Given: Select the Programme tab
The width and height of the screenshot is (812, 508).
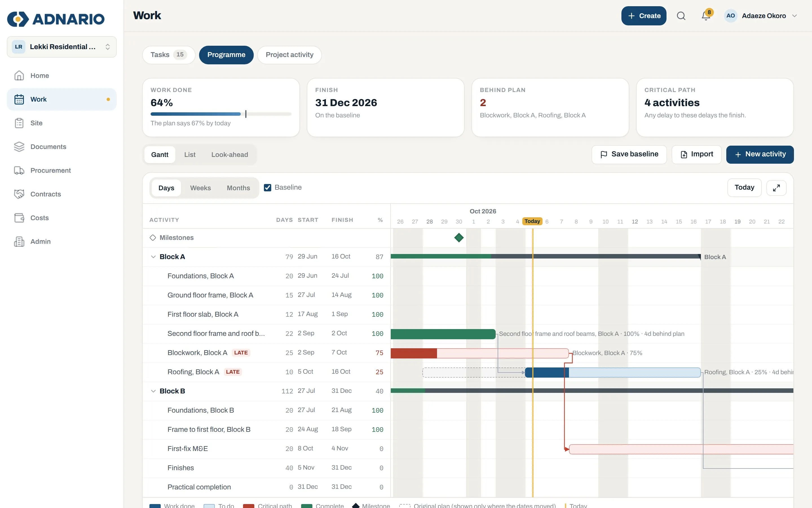Looking at the screenshot, I should (226, 55).
